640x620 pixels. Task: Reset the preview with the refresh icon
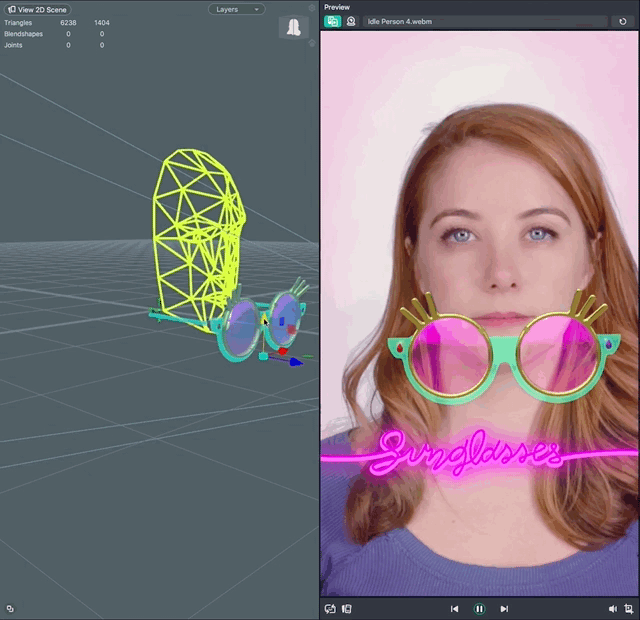click(x=623, y=21)
